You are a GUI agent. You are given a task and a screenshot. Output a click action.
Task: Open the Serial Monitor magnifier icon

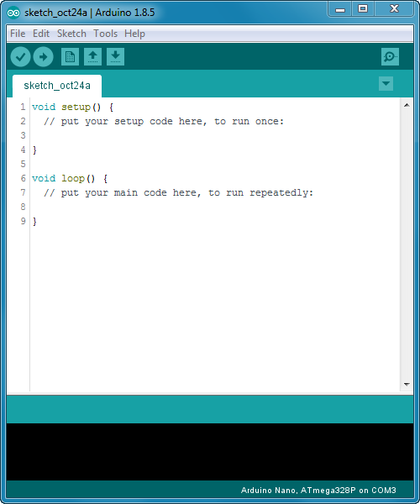tap(390, 57)
